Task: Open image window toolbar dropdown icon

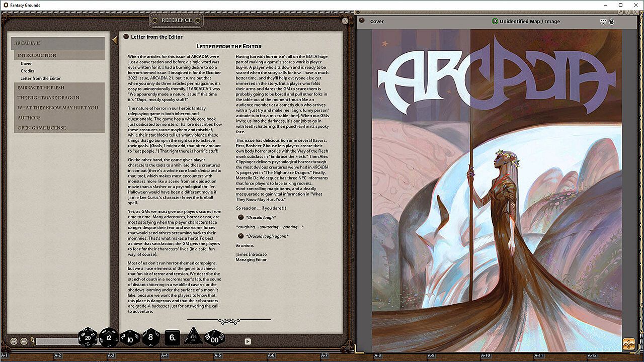Action: pos(604,22)
